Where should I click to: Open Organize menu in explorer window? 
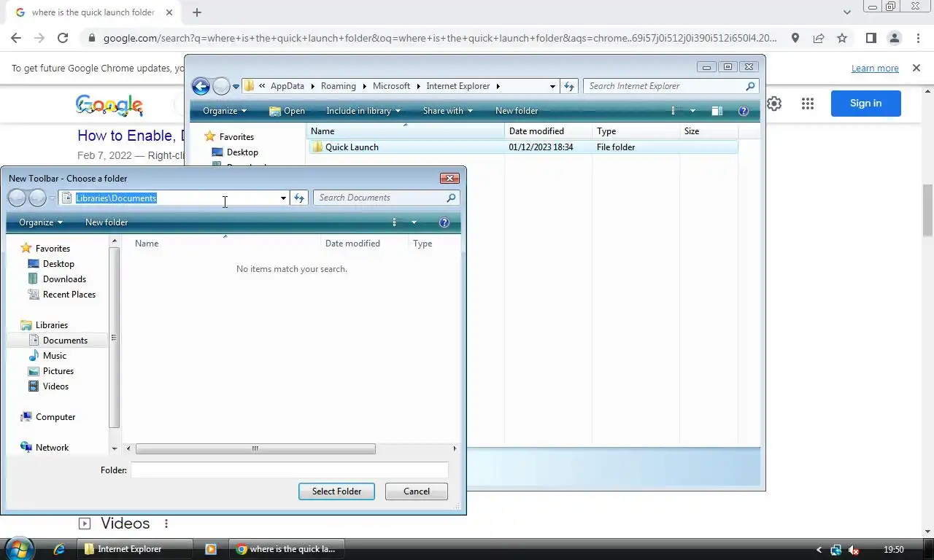tap(225, 111)
